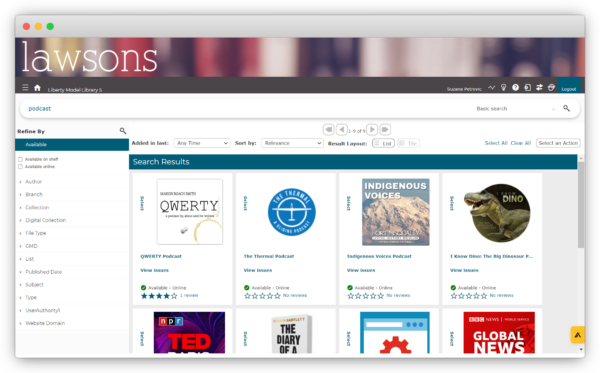Click the Logout button
600x373 pixels.
point(569,86)
